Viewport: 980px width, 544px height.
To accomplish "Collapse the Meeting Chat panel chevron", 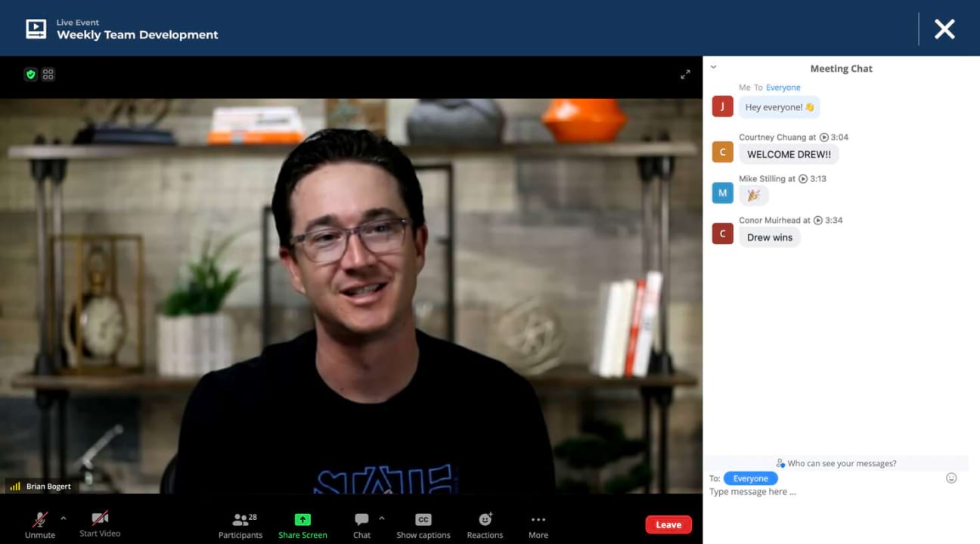I will (713, 67).
